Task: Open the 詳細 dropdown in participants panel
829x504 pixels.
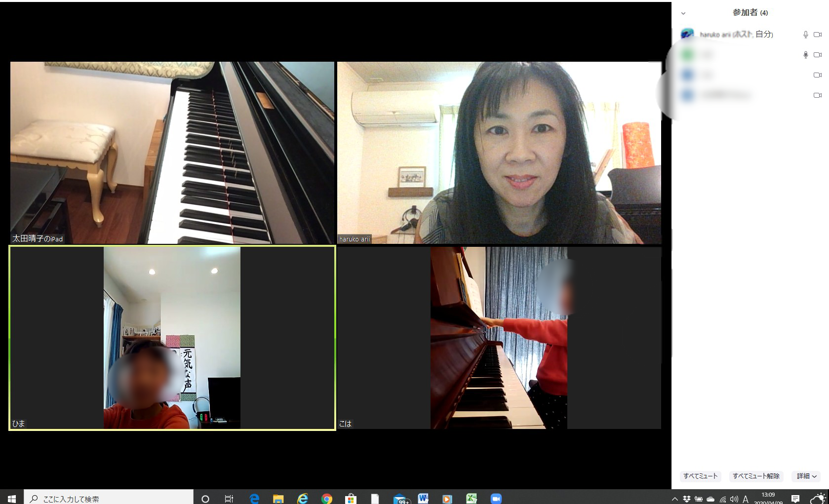Action: pyautogui.click(x=806, y=476)
